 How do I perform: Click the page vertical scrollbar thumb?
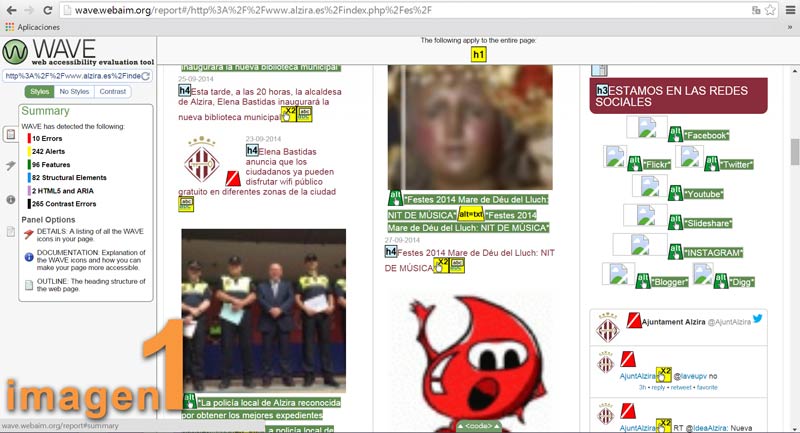pos(794,152)
